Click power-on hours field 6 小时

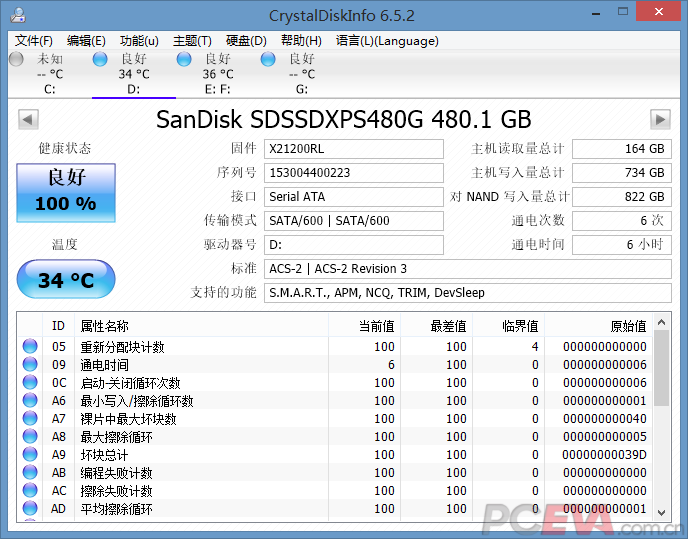[x=622, y=244]
